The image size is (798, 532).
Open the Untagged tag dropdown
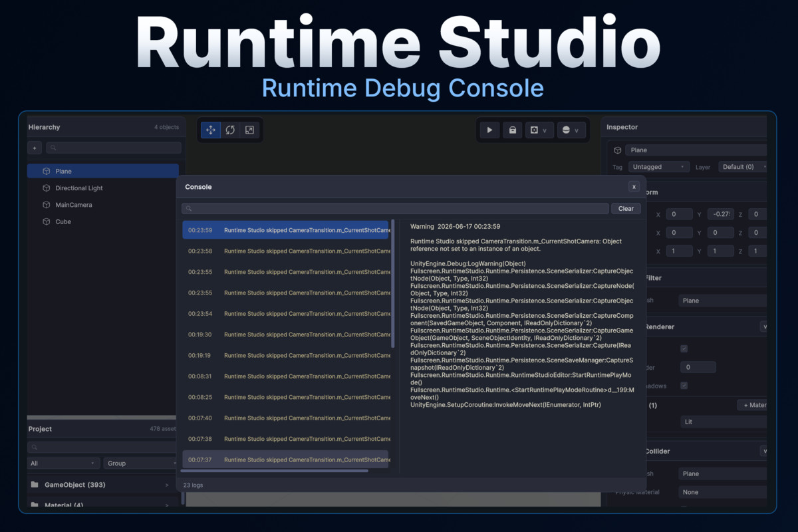coord(659,167)
